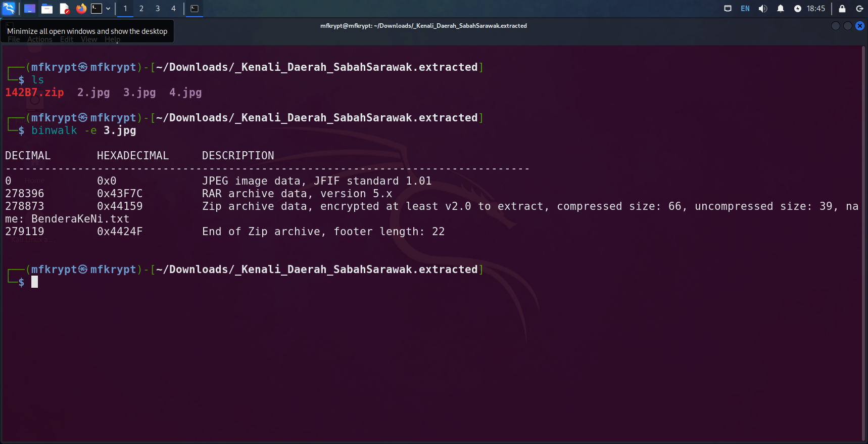Switch to workspace 1
868x444 pixels.
[x=125, y=9]
